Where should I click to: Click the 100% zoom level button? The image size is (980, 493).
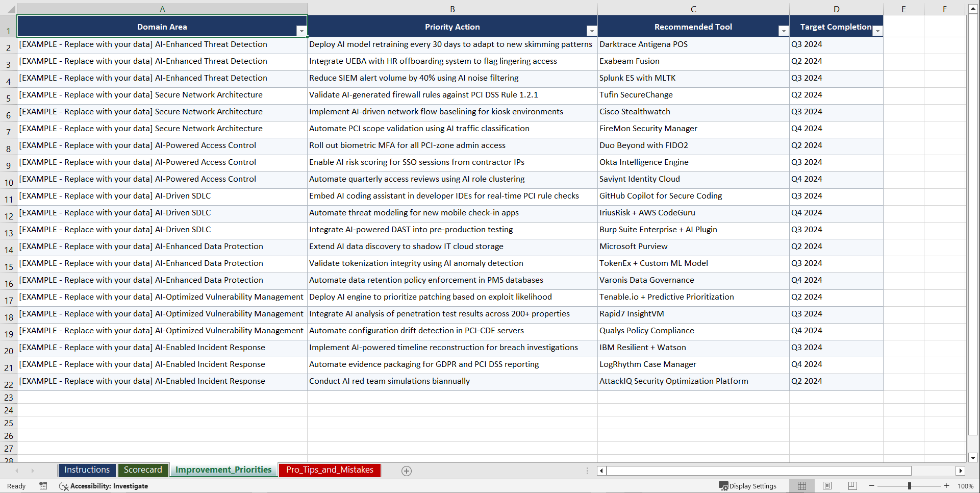click(966, 486)
